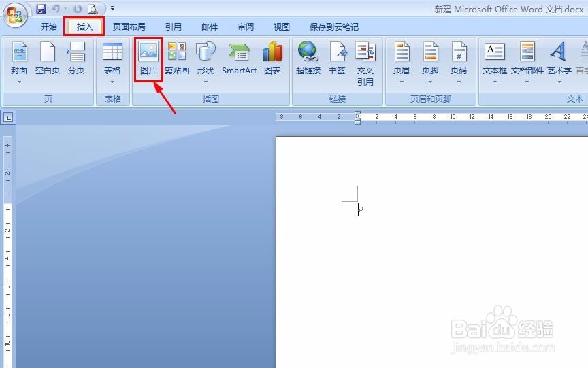Viewport: 588px width, 368px height.
Task: Insert a SmartArt graphic
Action: [x=240, y=58]
